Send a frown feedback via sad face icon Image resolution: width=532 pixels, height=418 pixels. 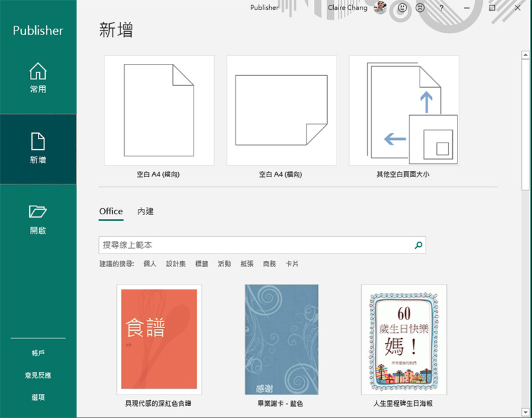point(420,8)
